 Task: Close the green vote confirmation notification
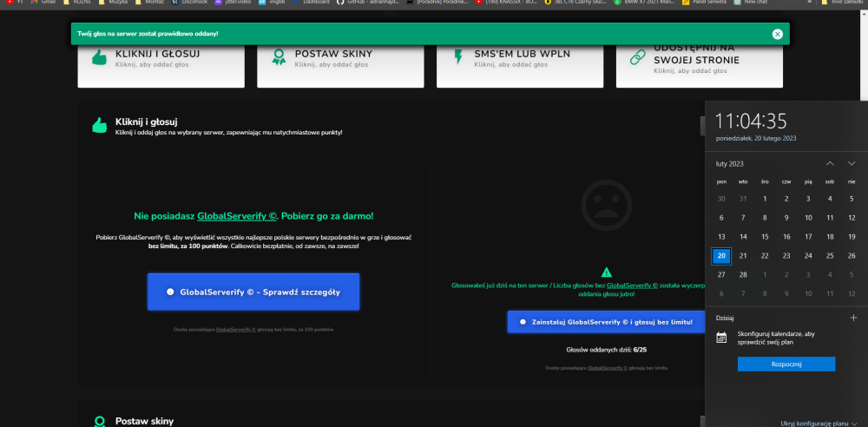pyautogui.click(x=777, y=35)
